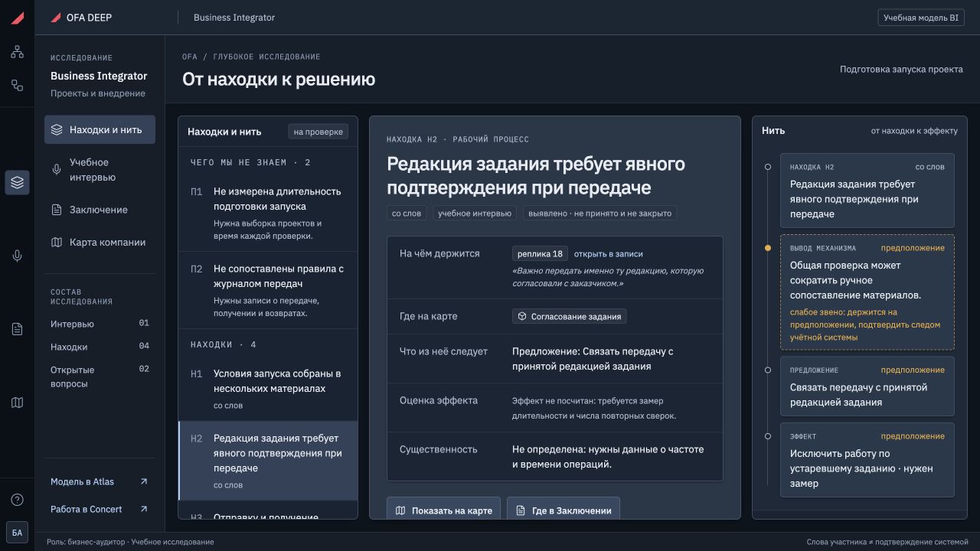Click Существенность row label

[x=439, y=449]
